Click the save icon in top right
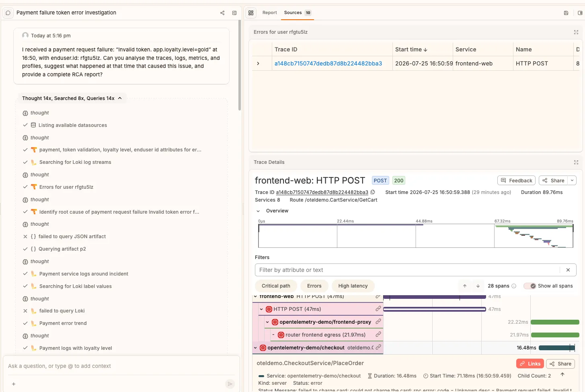The image size is (585, 392). (x=566, y=13)
